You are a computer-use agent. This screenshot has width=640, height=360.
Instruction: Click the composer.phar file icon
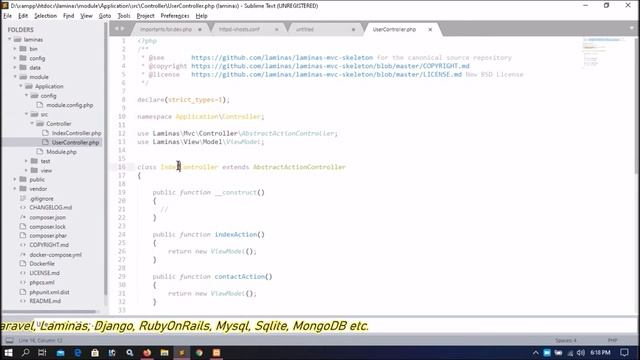pyautogui.click(x=23, y=236)
